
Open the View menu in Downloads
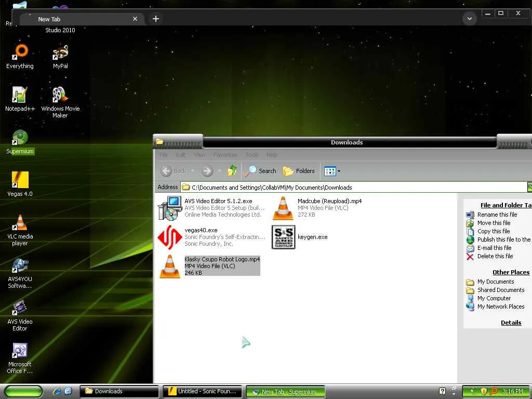tap(199, 155)
